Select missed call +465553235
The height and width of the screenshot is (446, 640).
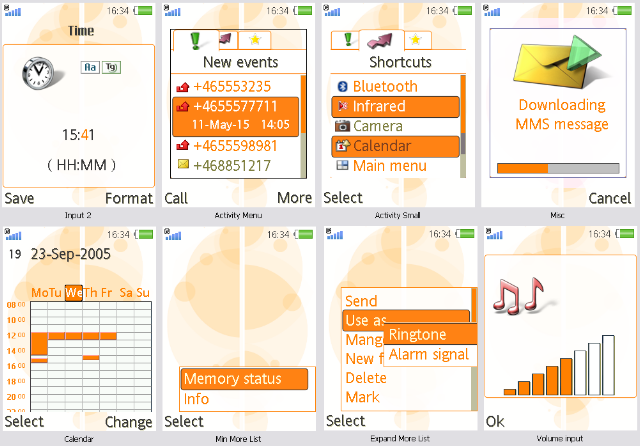coord(236,87)
